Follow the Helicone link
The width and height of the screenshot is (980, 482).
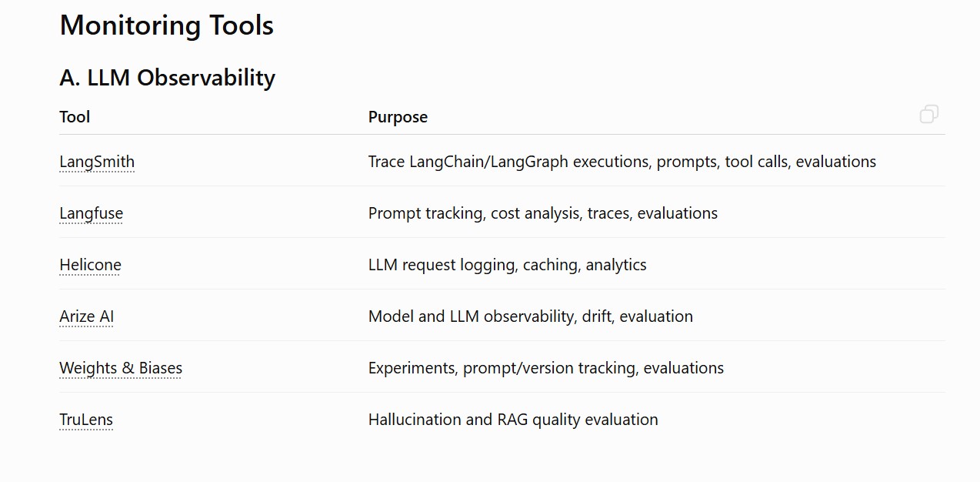pyautogui.click(x=90, y=265)
